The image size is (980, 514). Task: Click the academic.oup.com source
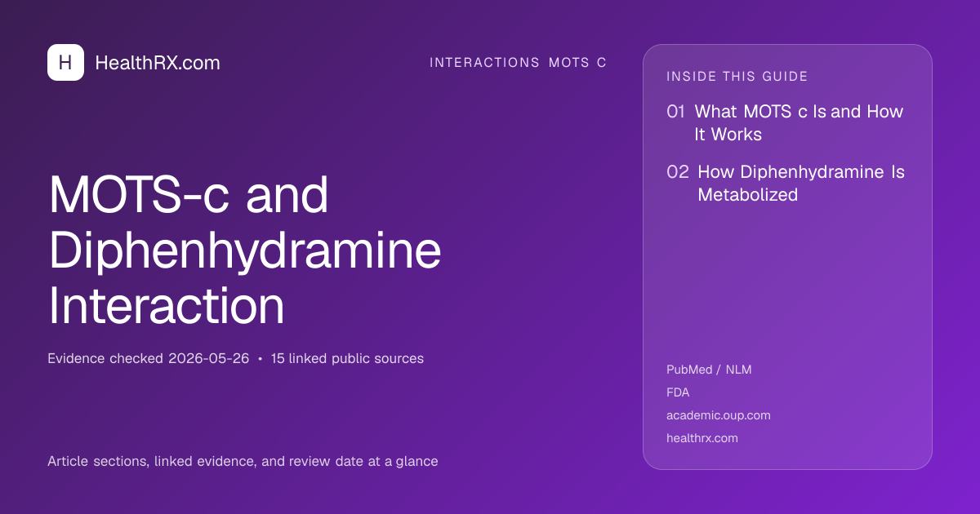719,415
